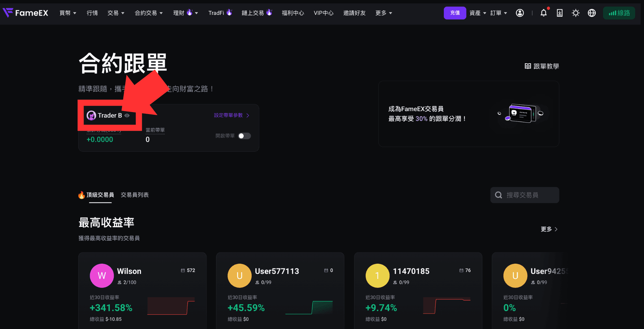Viewport: 644px width, 329px height.
Task: Toggle the eye icon beside Trader B
Action: 127,115
